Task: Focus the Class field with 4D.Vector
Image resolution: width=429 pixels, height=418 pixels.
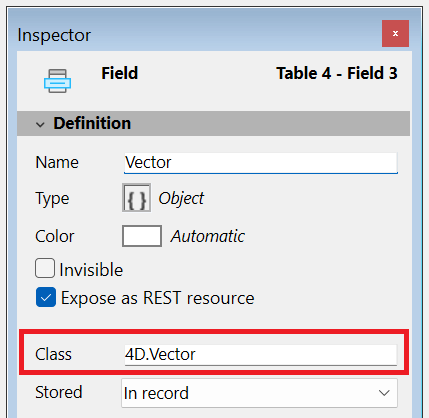Action: coord(261,355)
